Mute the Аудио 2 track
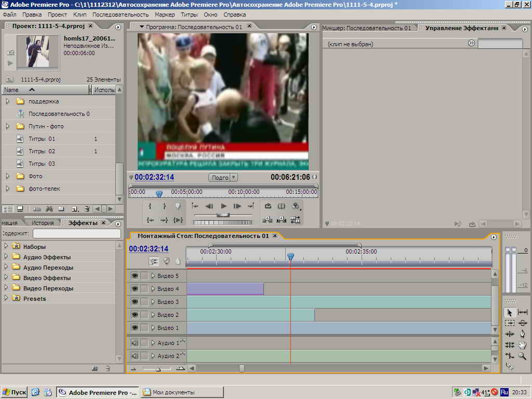This screenshot has height=399, width=532. click(135, 356)
